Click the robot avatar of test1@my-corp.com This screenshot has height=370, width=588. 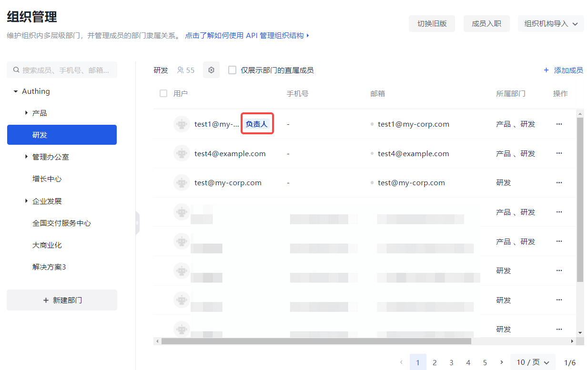pyautogui.click(x=182, y=124)
